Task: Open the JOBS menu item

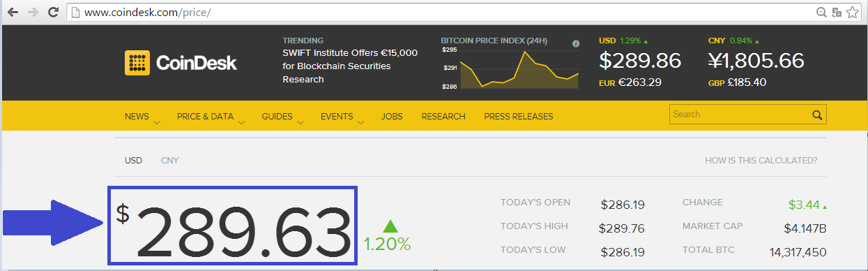Action: [392, 117]
